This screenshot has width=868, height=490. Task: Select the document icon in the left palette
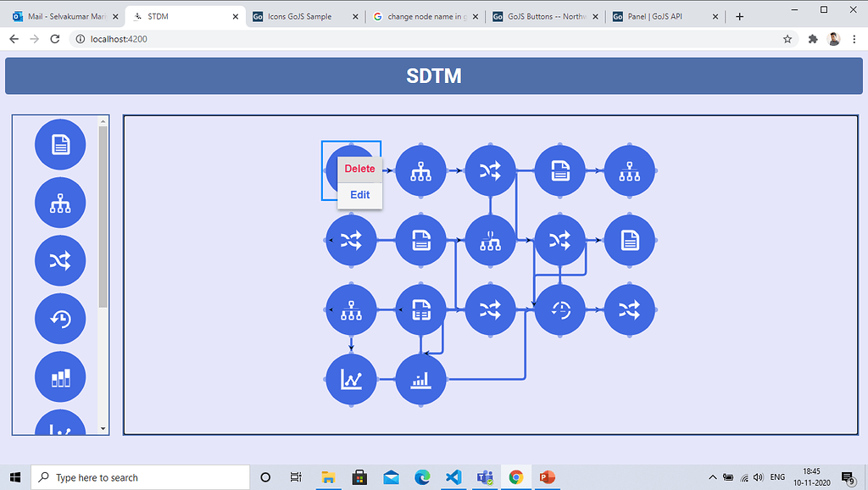[x=60, y=145]
